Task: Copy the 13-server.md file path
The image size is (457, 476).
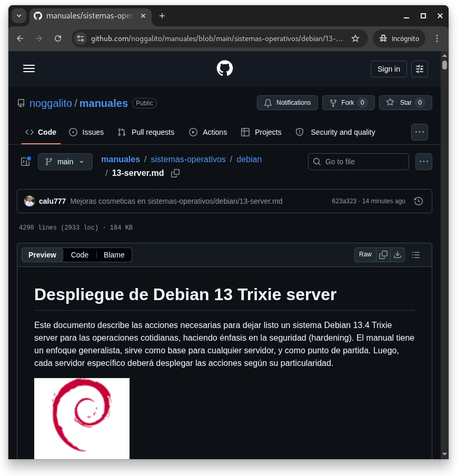Action: (175, 173)
